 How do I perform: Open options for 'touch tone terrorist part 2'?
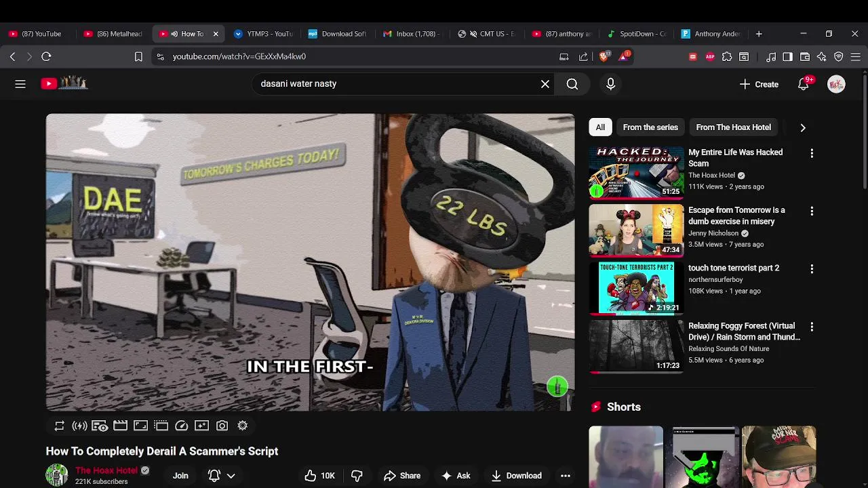pyautogui.click(x=812, y=269)
